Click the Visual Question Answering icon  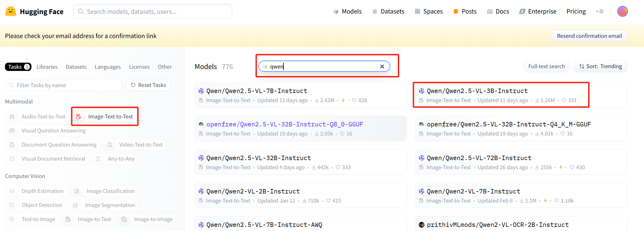tap(12, 131)
